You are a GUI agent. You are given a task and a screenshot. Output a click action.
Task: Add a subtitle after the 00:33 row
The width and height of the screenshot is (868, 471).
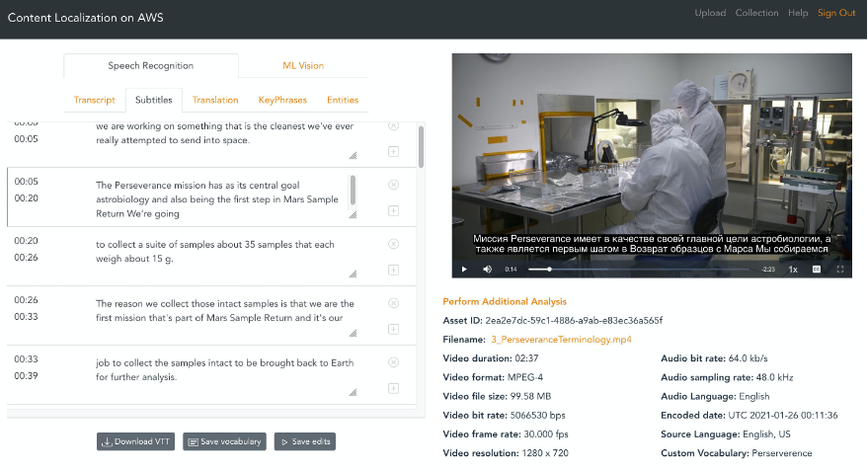click(x=394, y=388)
